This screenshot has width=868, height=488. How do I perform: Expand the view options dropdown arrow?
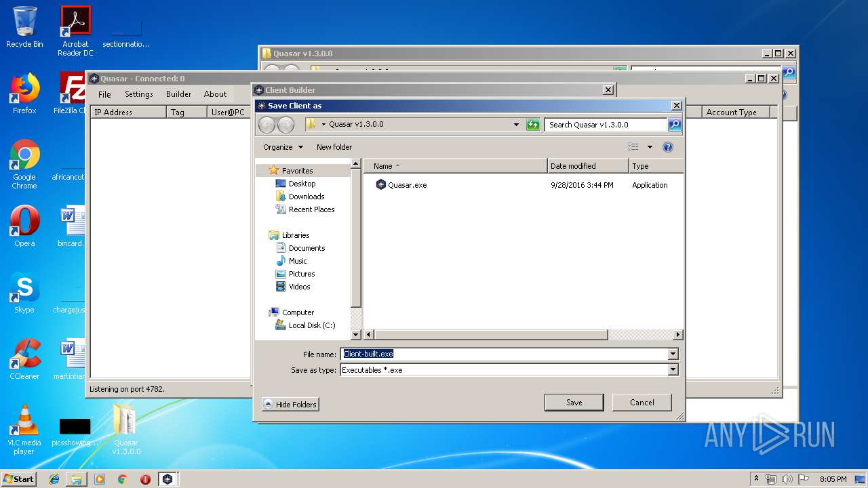649,147
